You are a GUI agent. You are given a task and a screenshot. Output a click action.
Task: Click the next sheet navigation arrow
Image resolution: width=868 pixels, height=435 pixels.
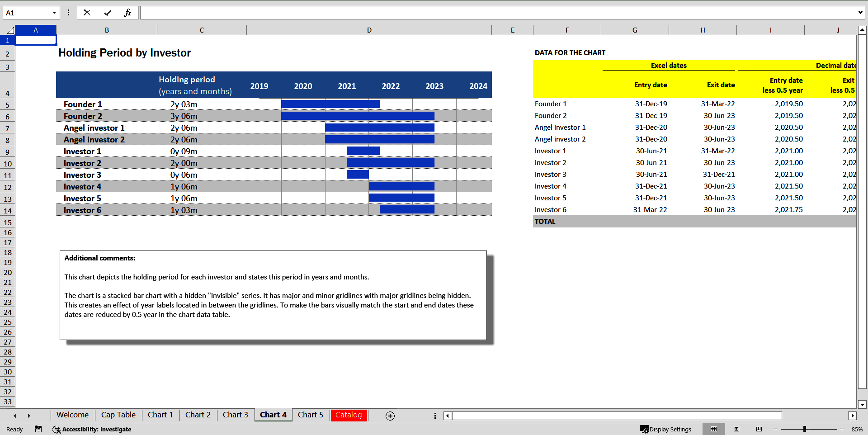click(29, 416)
